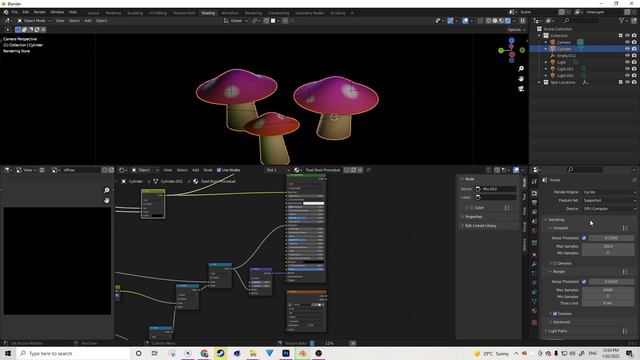Hide Cylinder with its eye icon

627,49
